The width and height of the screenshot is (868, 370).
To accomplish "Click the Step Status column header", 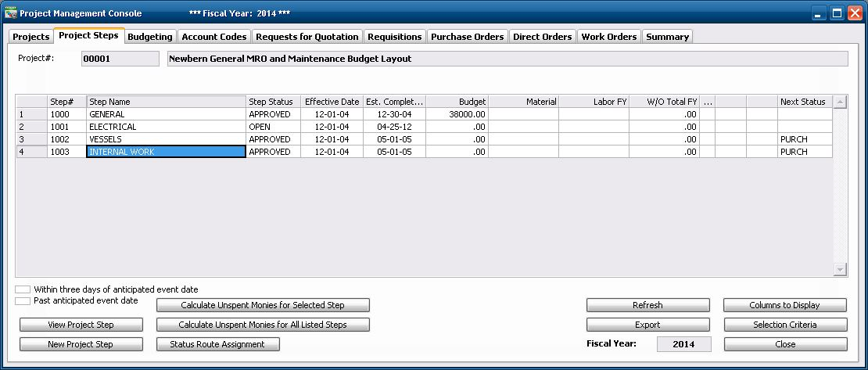I will click(x=274, y=102).
